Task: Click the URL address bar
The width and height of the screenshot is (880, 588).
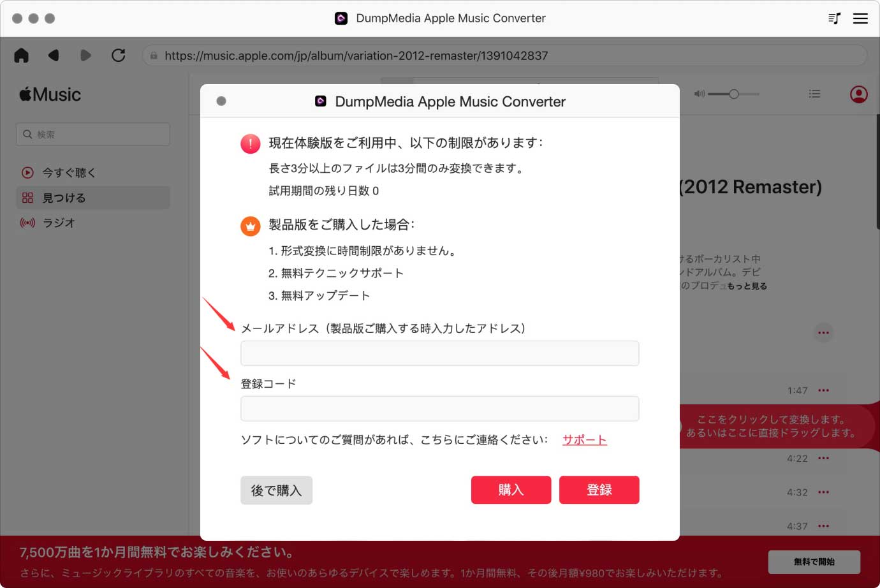Action: click(x=504, y=55)
